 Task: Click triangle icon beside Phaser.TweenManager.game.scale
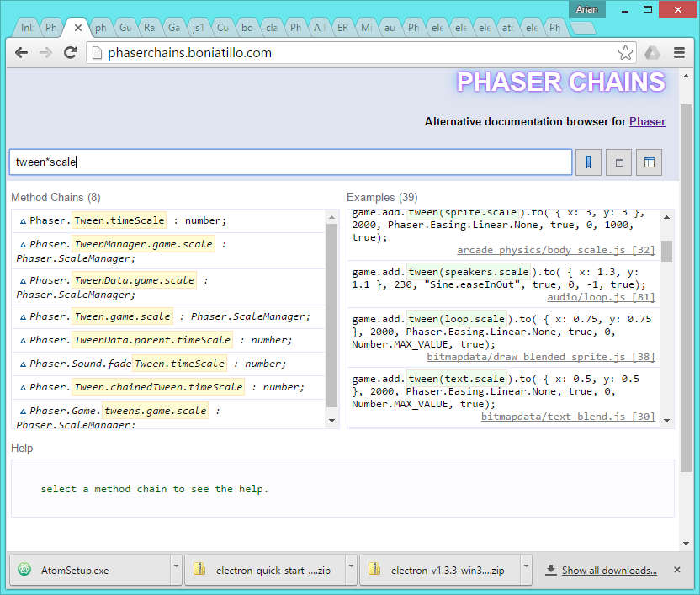point(23,245)
